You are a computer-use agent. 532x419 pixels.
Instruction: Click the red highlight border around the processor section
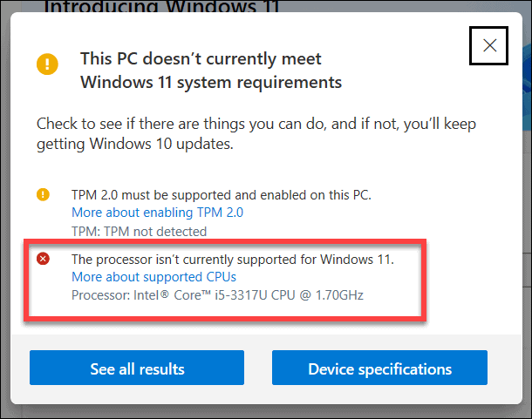click(225, 241)
